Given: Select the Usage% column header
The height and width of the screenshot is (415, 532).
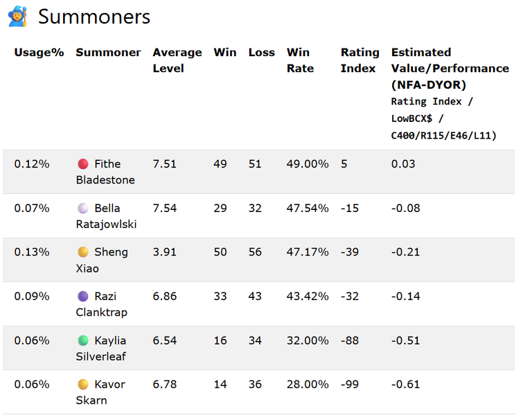Looking at the screenshot, I should point(39,53).
